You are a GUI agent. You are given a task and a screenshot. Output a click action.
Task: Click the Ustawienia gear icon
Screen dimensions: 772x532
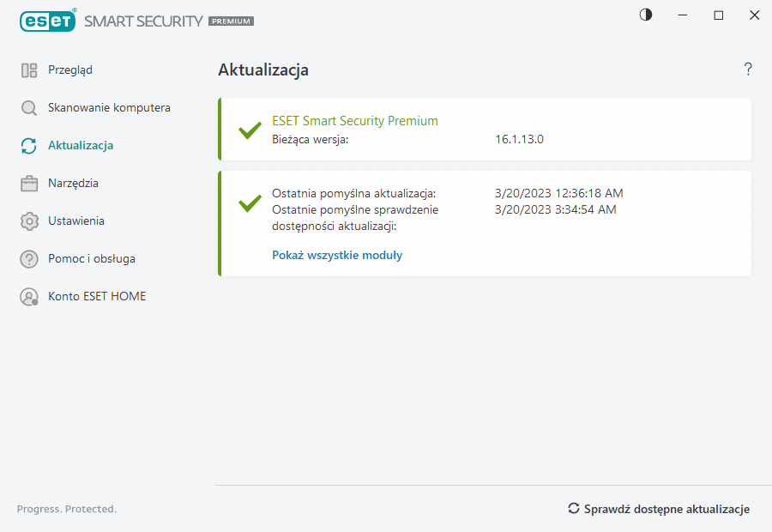click(29, 221)
